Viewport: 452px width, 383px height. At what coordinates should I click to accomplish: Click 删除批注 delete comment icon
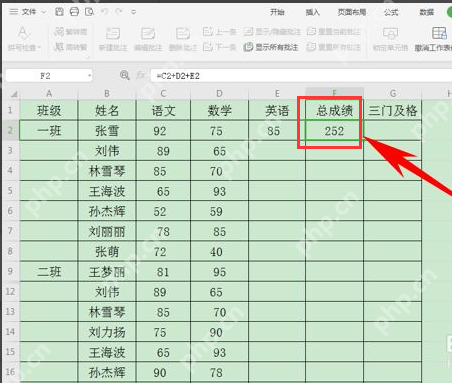pyautogui.click(x=183, y=34)
